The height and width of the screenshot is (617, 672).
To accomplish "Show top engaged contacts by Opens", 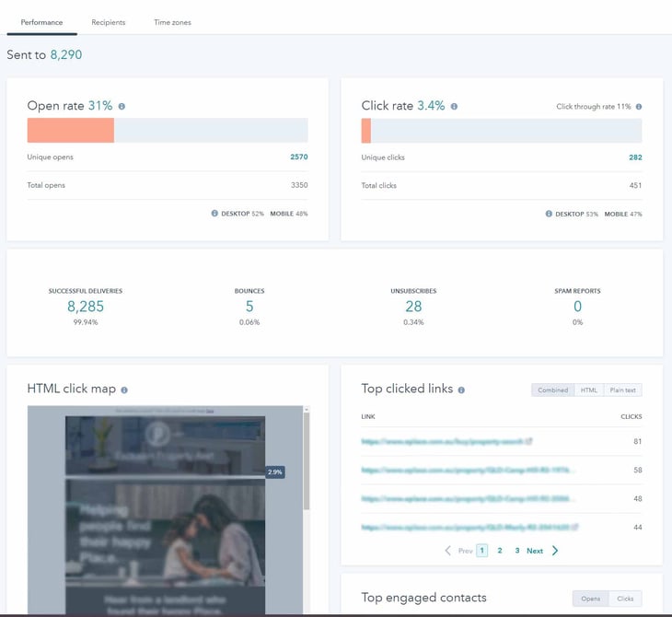I will pos(591,599).
